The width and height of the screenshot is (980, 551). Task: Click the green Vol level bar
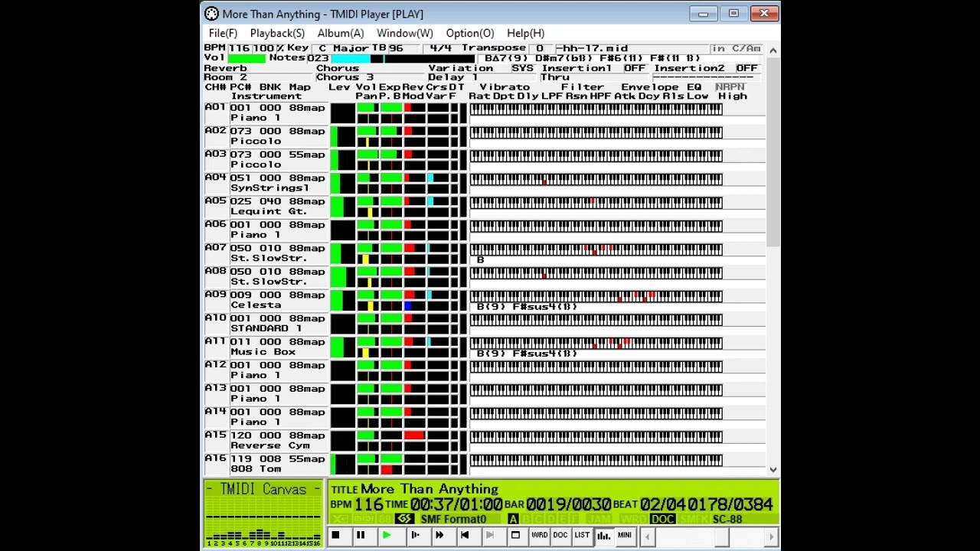coord(247,58)
